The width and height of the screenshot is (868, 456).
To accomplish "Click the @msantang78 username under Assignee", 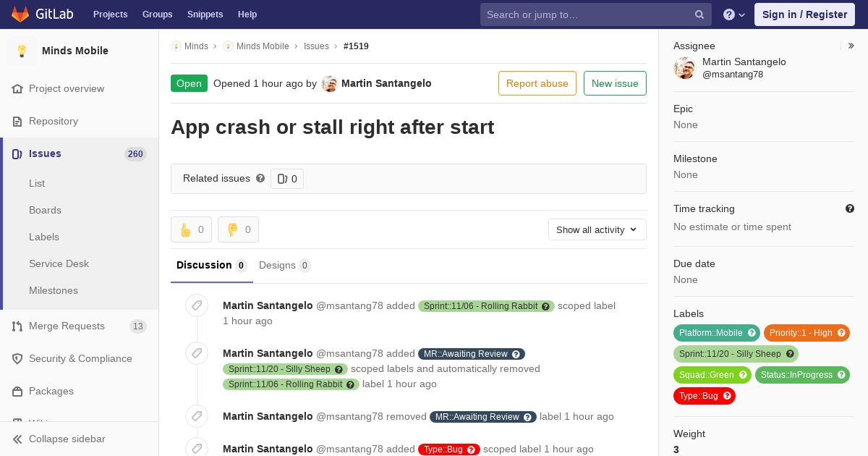I will tap(733, 75).
